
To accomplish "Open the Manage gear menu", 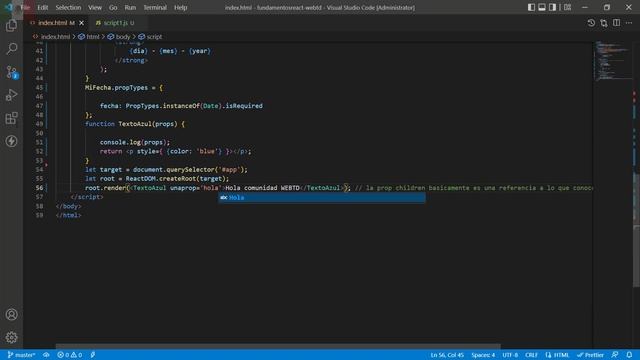I will pos(11,337).
